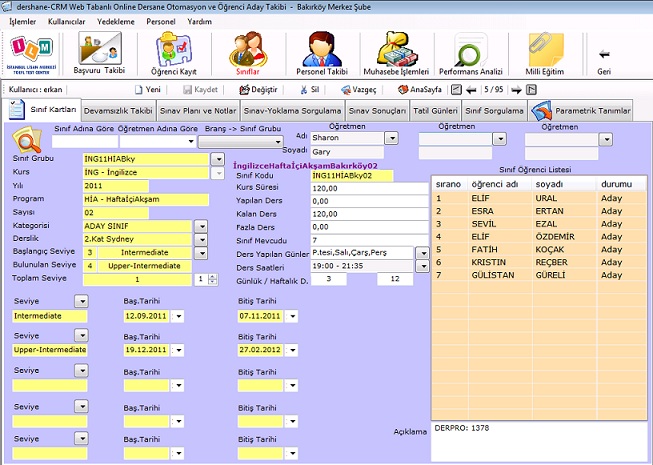
Task: Create a new record with Yeni
Action: (x=147, y=90)
